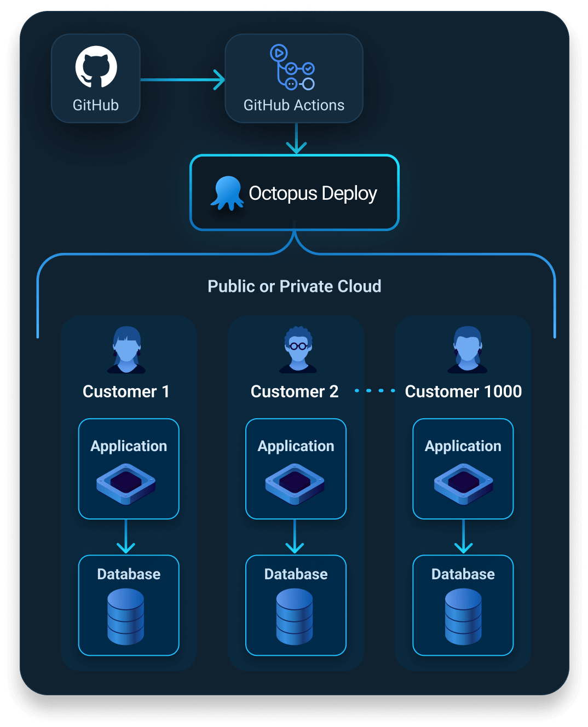Click the Customer 1000 label

[463, 391]
